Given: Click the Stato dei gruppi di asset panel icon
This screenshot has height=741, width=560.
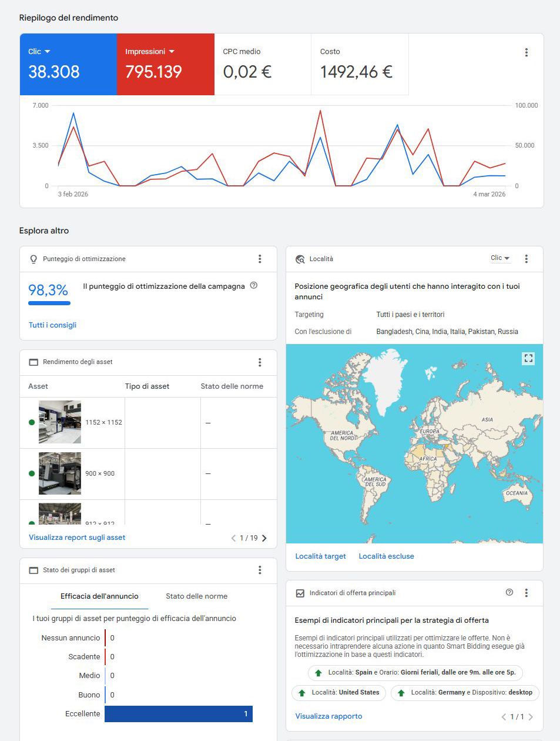Looking at the screenshot, I should 33,570.
